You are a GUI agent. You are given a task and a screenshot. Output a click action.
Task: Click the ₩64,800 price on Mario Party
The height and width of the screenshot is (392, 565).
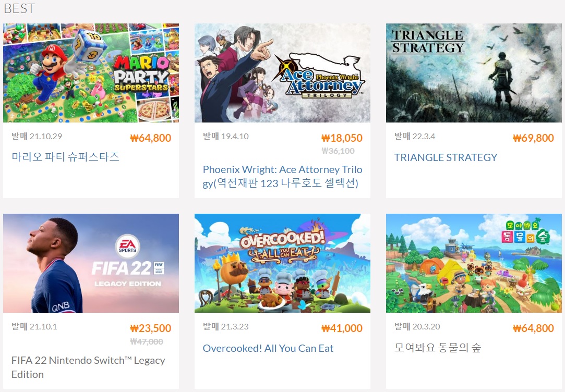click(x=150, y=138)
